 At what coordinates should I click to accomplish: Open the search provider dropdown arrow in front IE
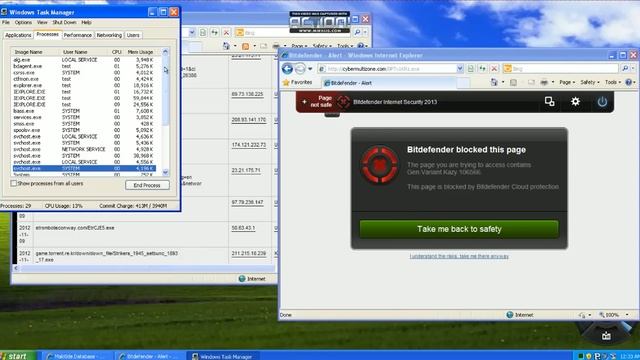(633, 69)
